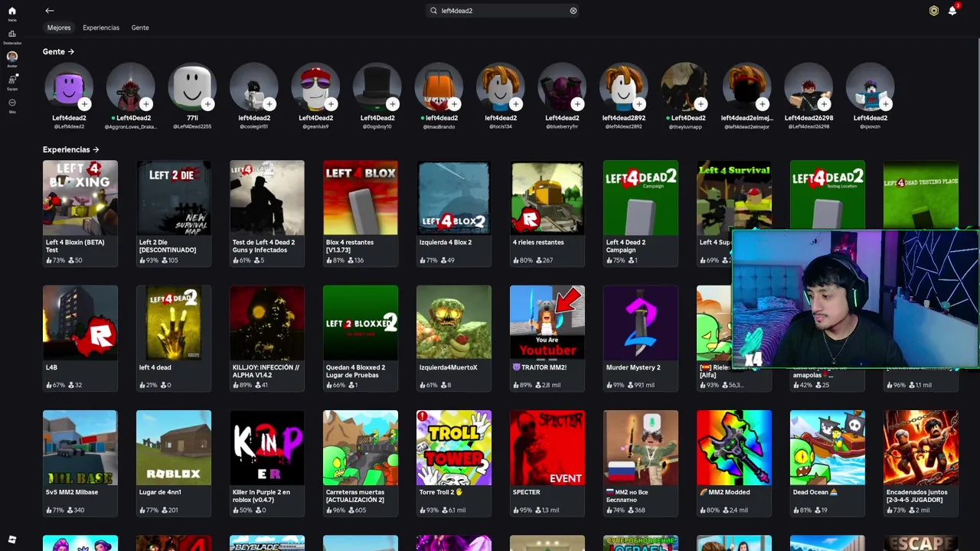Open the Equipo icon in sidebar
Screen dimensions: 980x551
tap(11, 80)
